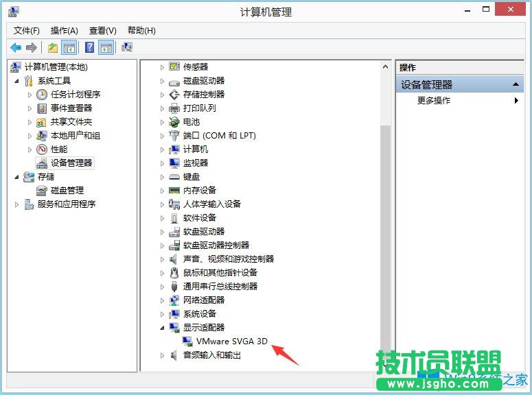Click the scan for hardware changes icon
The image size is (532, 395).
click(127, 47)
